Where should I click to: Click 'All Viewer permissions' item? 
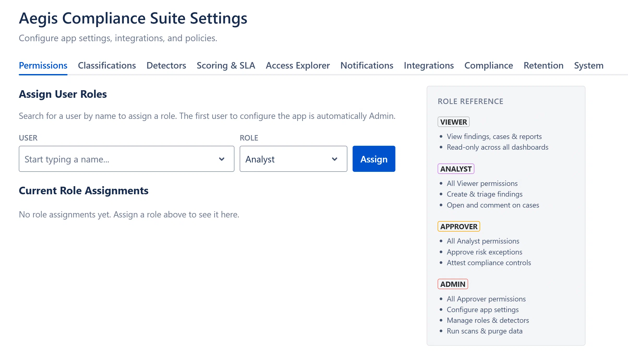click(482, 183)
